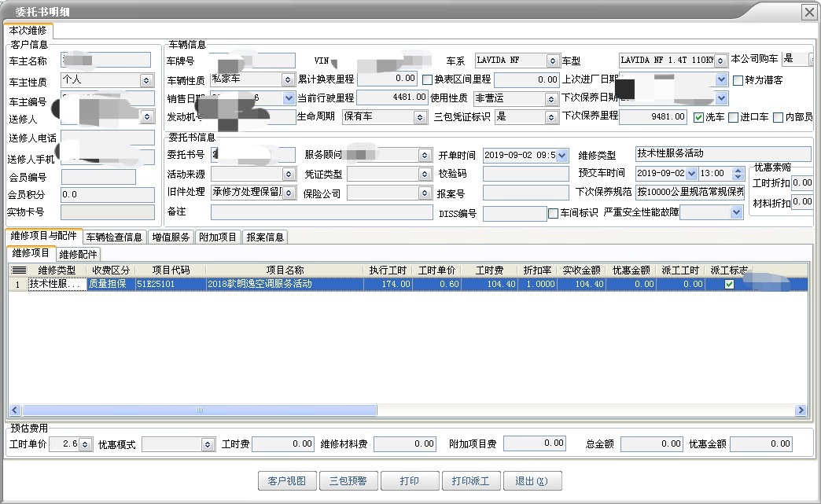Open the 使用性质 dropdown showing 非营运
Viewport: 821px width, 504px height.
[552, 97]
